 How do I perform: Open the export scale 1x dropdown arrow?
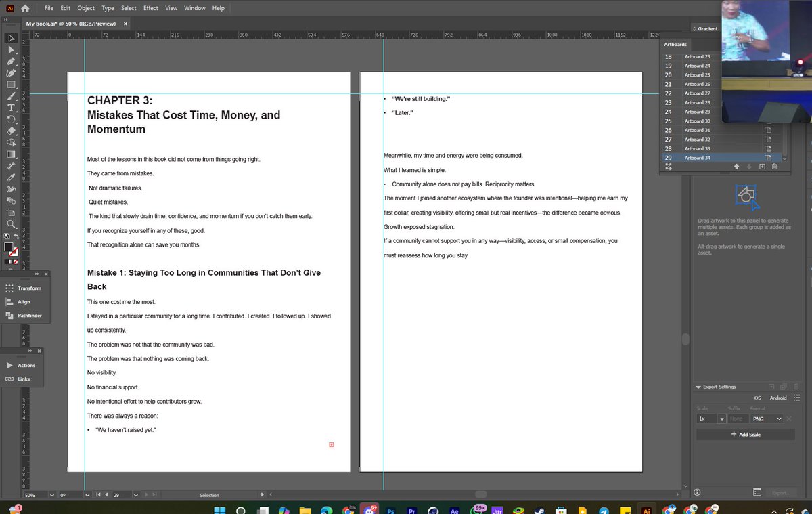(x=721, y=419)
